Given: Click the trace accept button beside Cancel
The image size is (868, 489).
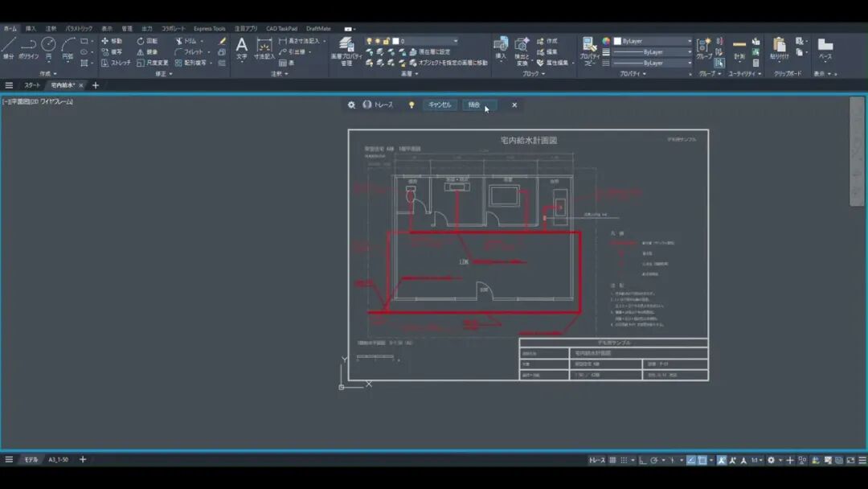Looking at the screenshot, I should [x=479, y=105].
